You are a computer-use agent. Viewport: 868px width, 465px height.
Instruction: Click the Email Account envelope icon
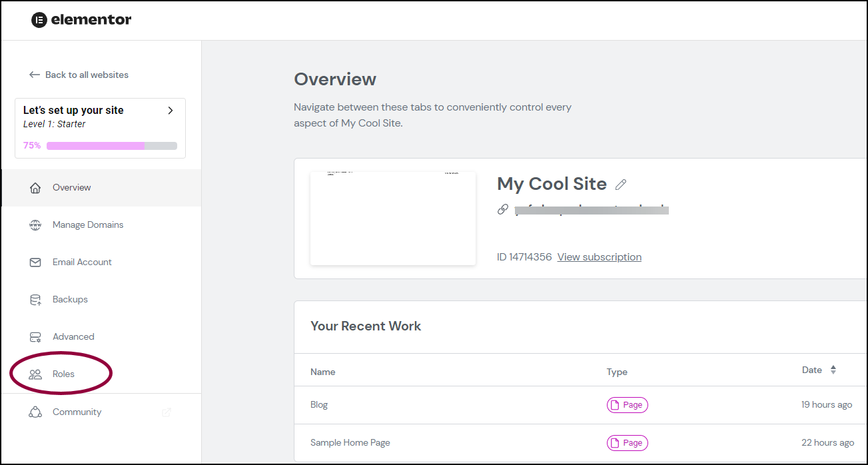[35, 262]
